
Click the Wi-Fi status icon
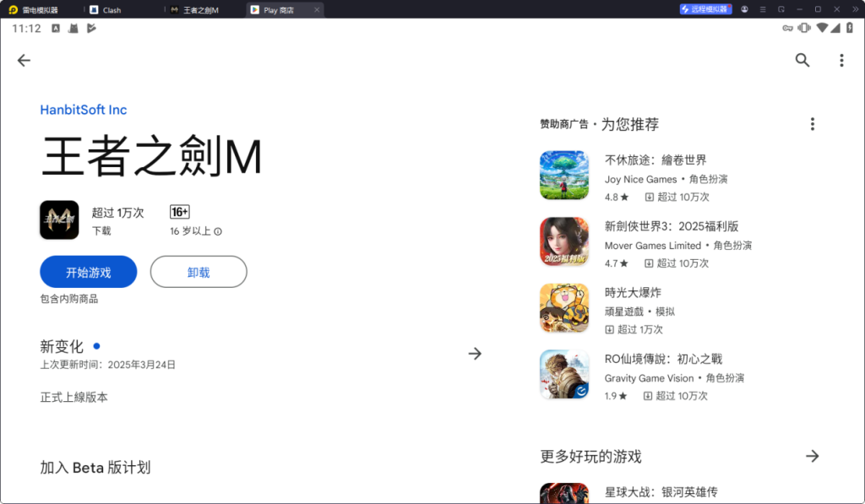[822, 28]
